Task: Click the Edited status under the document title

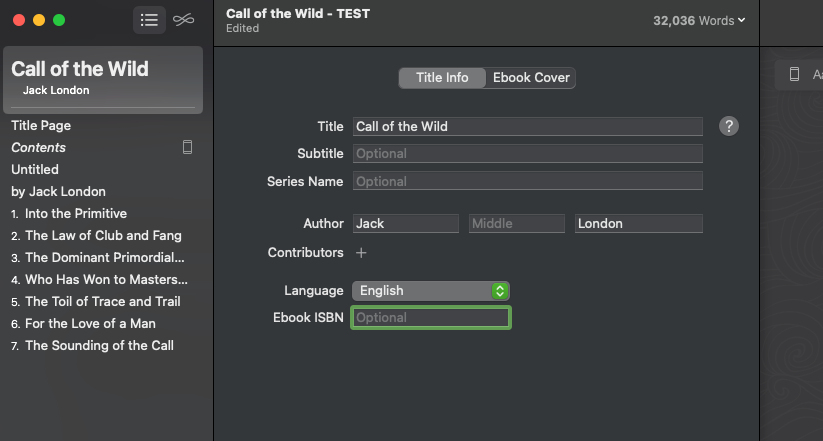Action: (242, 28)
